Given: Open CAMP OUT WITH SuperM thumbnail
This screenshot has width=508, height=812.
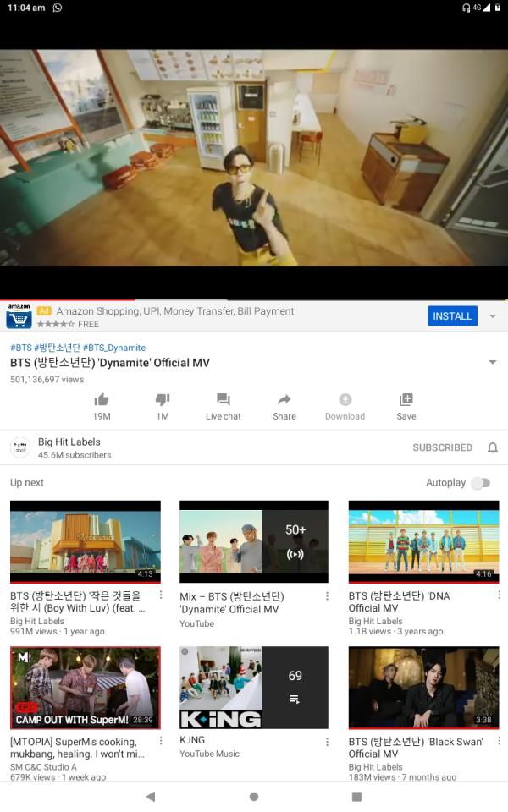Looking at the screenshot, I should tap(86, 688).
